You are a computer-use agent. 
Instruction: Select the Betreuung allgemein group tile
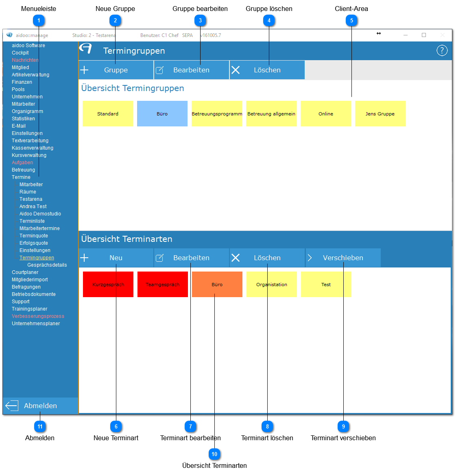tap(271, 114)
